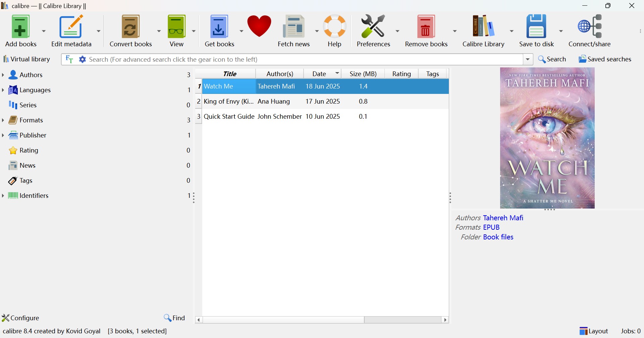Open advanced search gear icon
Image resolution: width=644 pixels, height=338 pixels.
pos(82,59)
